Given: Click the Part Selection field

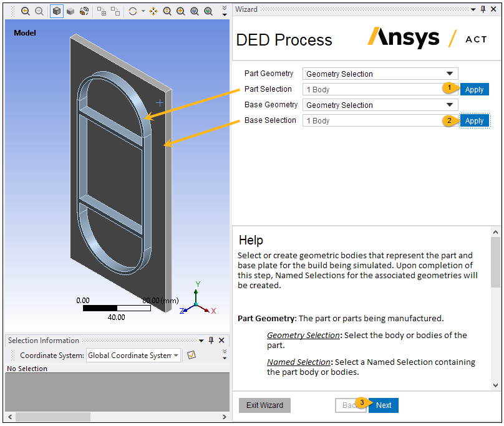Looking at the screenshot, I should pyautogui.click(x=380, y=89).
